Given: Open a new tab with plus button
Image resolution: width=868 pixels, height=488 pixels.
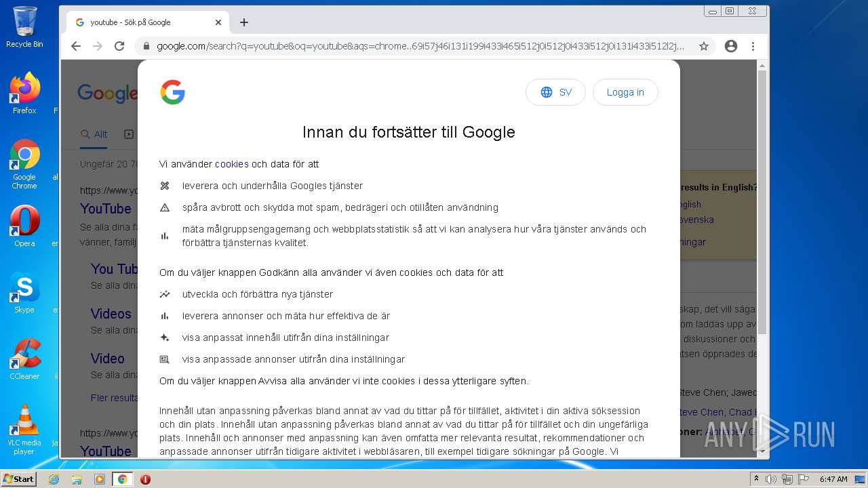Looking at the screenshot, I should (x=244, y=22).
